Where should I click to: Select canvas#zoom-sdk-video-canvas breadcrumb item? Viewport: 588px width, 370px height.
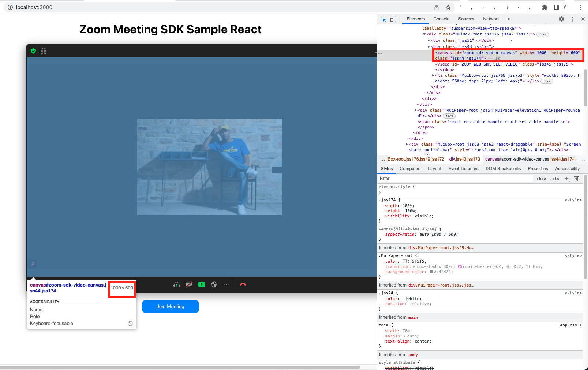(530, 159)
